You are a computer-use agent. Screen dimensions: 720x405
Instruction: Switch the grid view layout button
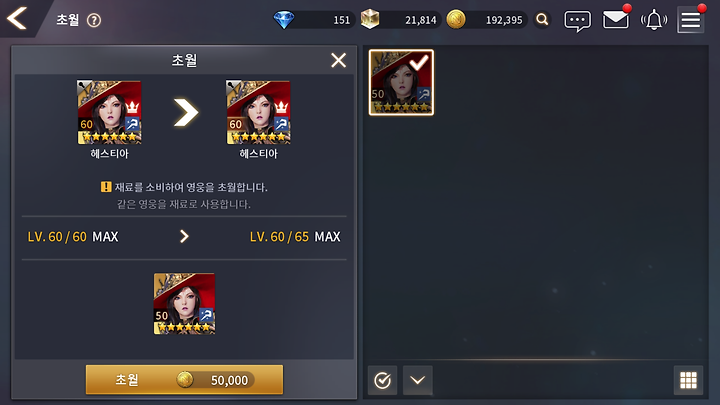688,380
